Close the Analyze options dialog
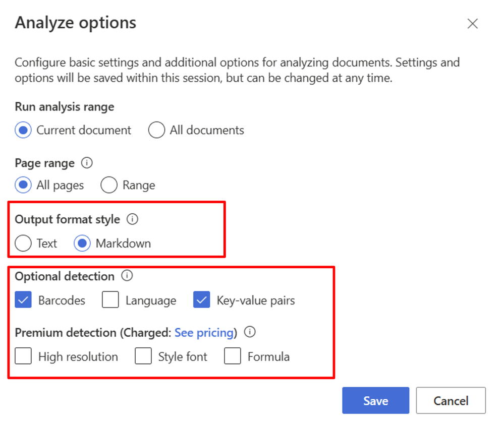This screenshot has height=428, width=504. pyautogui.click(x=472, y=24)
